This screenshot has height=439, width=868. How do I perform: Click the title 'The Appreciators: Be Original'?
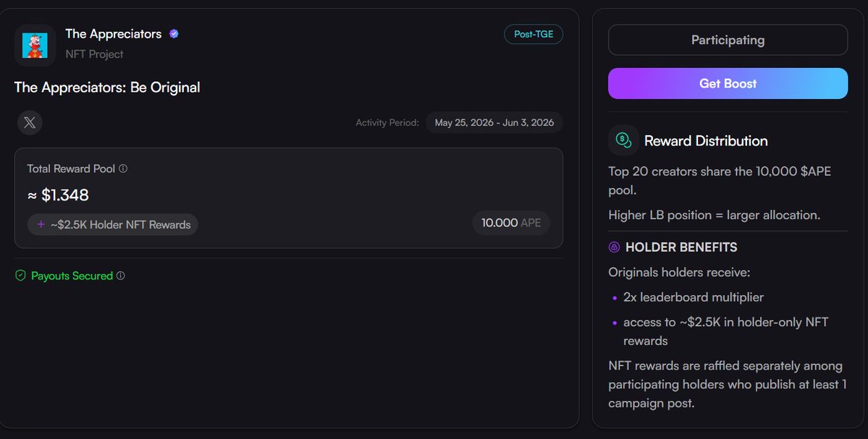pyautogui.click(x=107, y=88)
